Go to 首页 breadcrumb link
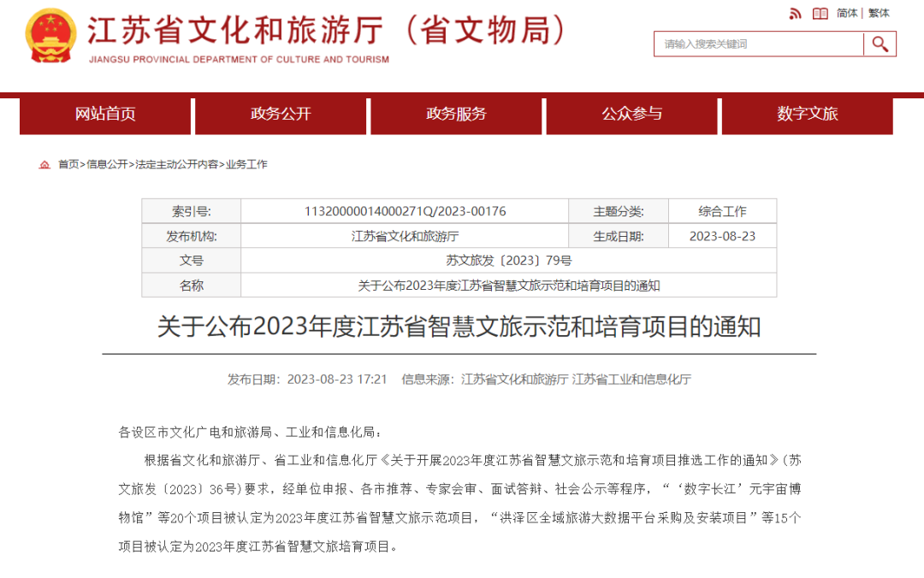 pyautogui.click(x=68, y=164)
